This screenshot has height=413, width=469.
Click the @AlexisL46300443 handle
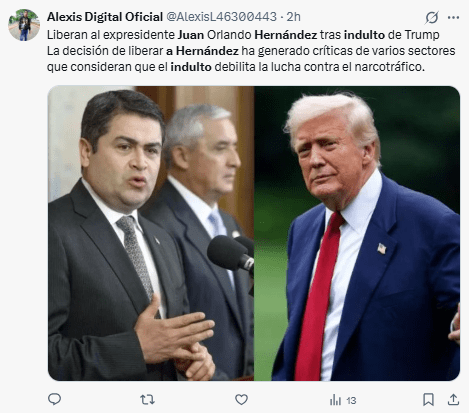[221, 17]
